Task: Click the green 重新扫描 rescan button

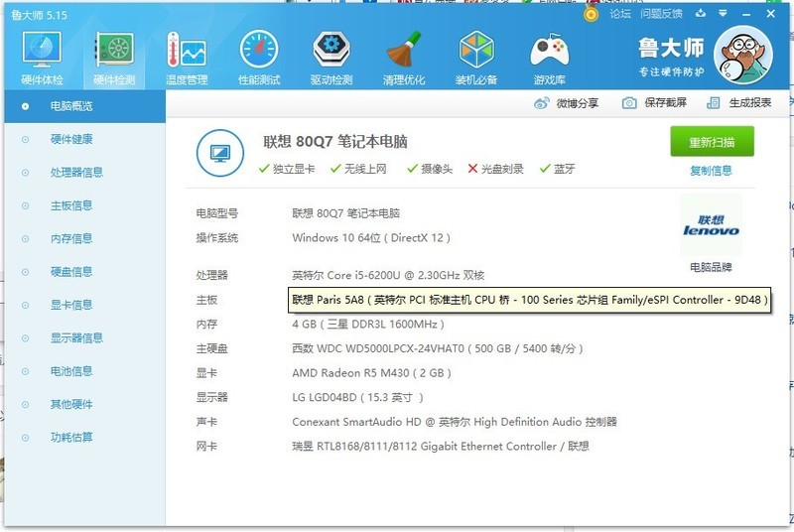Action: 712,142
